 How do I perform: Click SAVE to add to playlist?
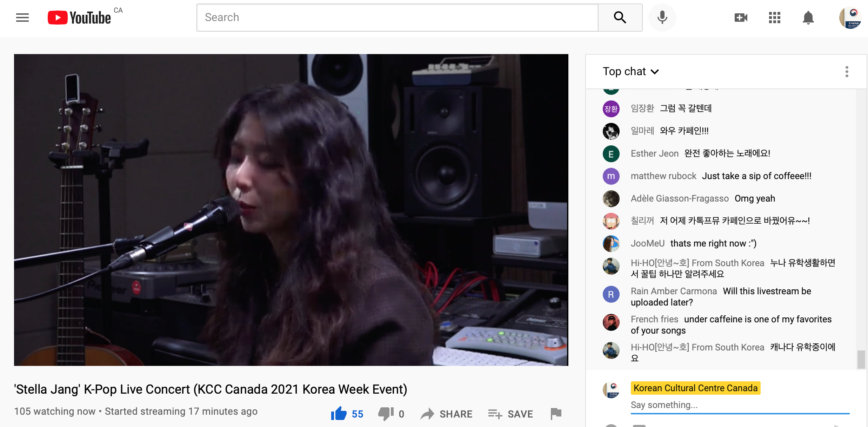coord(510,414)
